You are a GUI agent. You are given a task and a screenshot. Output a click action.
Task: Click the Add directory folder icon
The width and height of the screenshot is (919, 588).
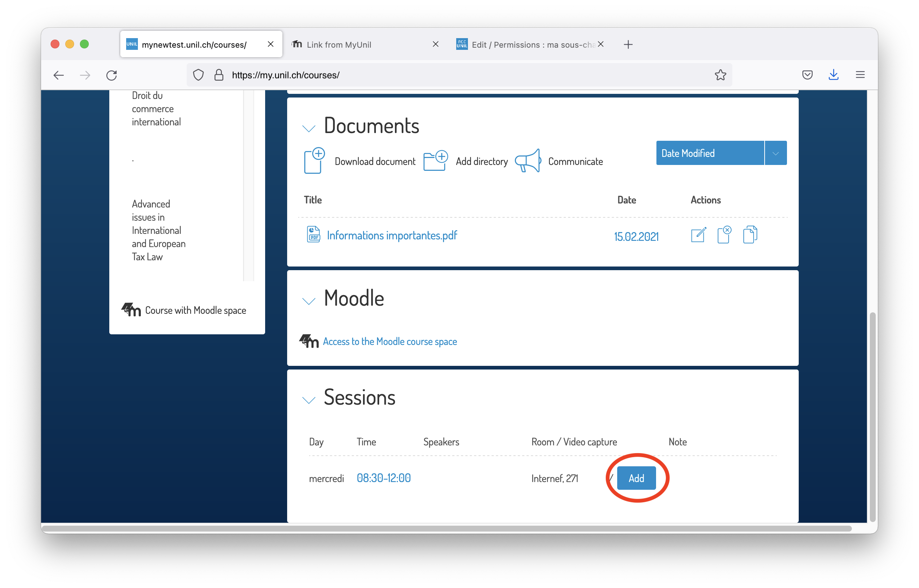[x=435, y=161]
